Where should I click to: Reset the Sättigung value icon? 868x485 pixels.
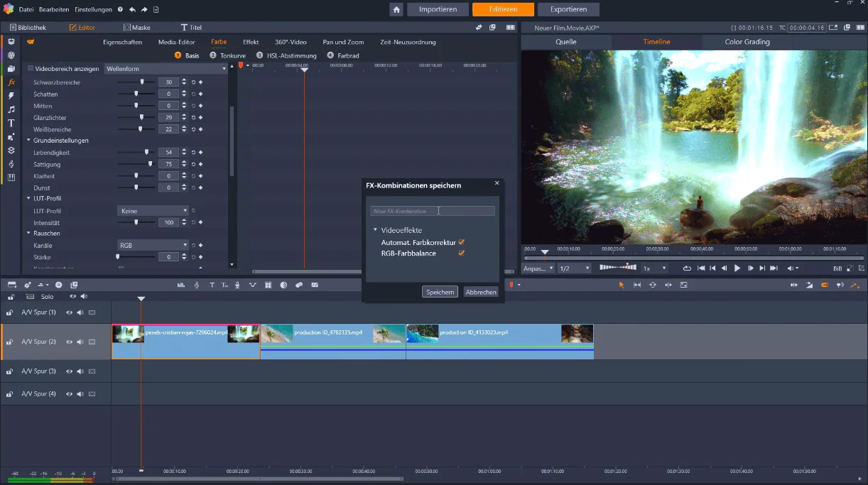tap(193, 164)
